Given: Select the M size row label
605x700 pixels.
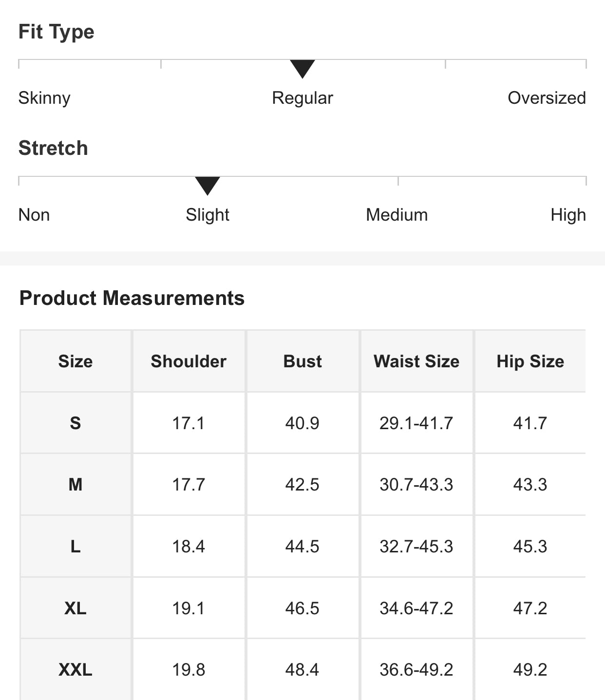Looking at the screenshot, I should (76, 485).
